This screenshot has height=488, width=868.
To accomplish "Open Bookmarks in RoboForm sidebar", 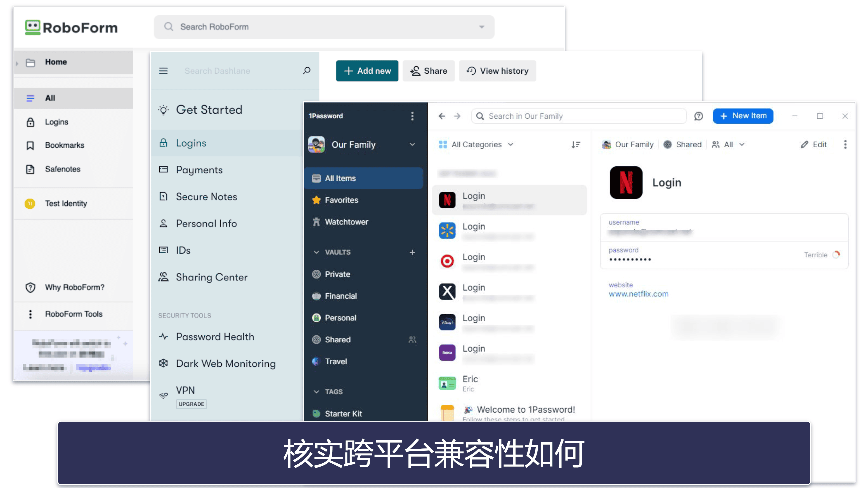I will pos(73,145).
